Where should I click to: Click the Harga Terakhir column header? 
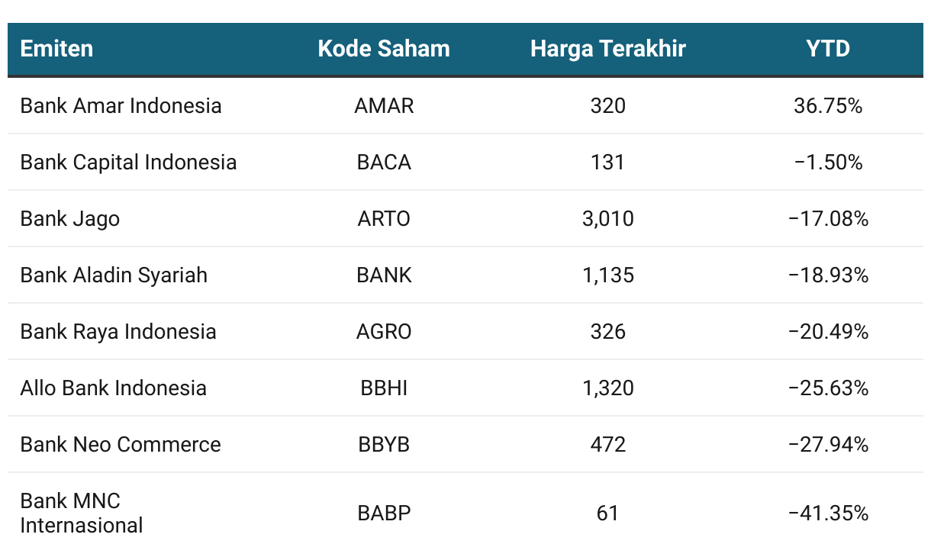click(608, 49)
